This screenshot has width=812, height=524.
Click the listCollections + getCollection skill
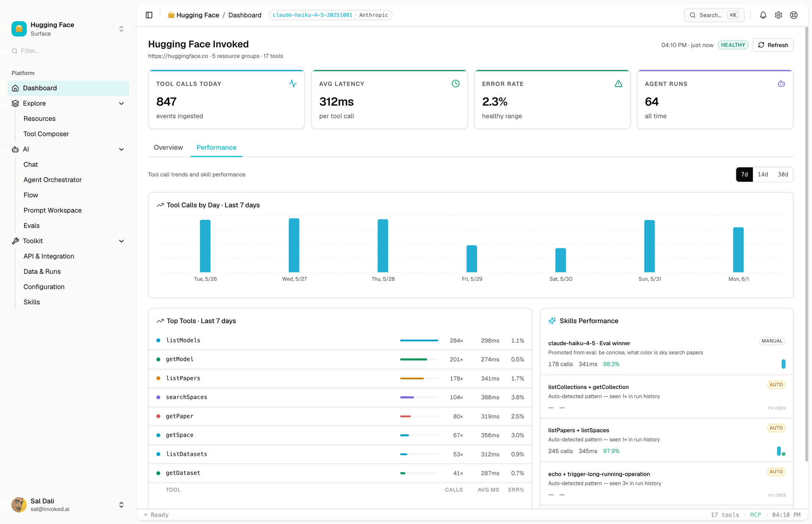pyautogui.click(x=588, y=387)
